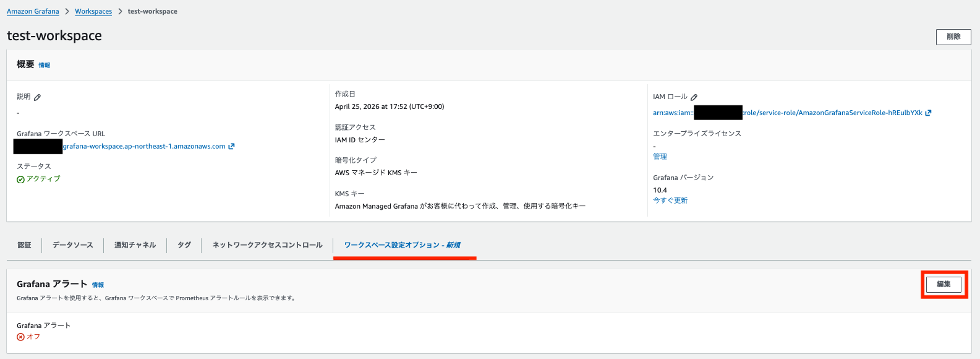
Task: Click AWS マネージド KMS キー value
Action: 376,173
